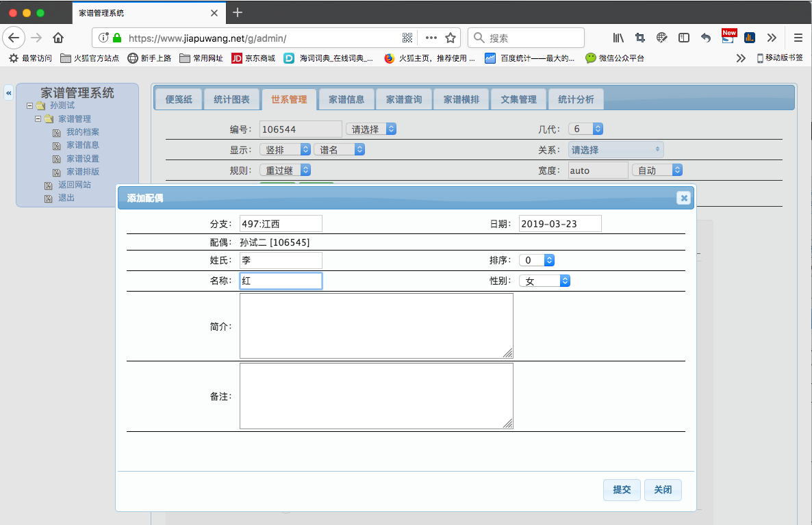
Task: Open the 重过继 rule dropdown
Action: point(285,170)
